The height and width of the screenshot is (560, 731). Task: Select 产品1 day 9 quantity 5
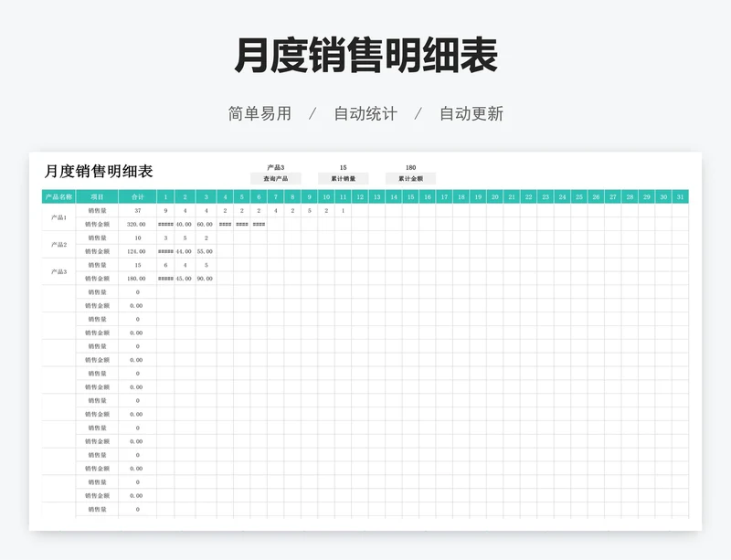pos(309,210)
